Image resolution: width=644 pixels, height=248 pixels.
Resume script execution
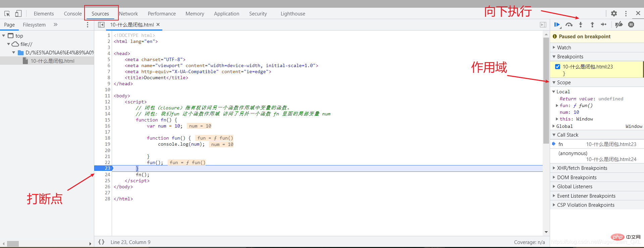[557, 24]
